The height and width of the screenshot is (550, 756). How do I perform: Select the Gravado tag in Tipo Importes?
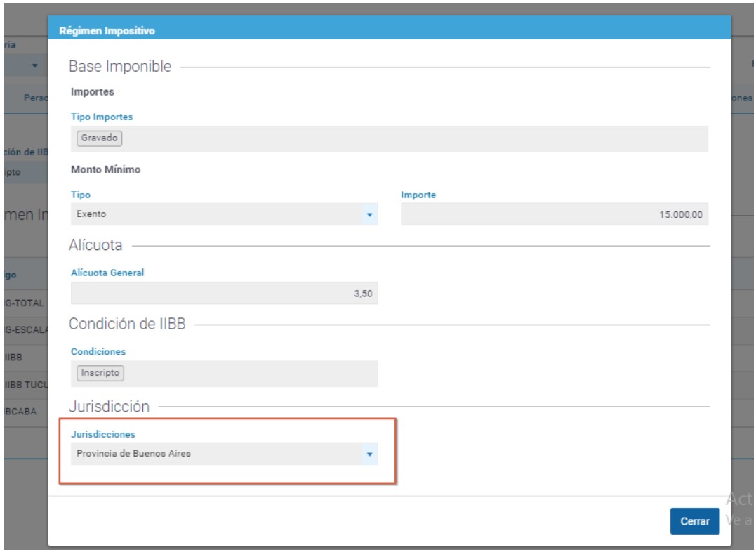click(x=99, y=138)
